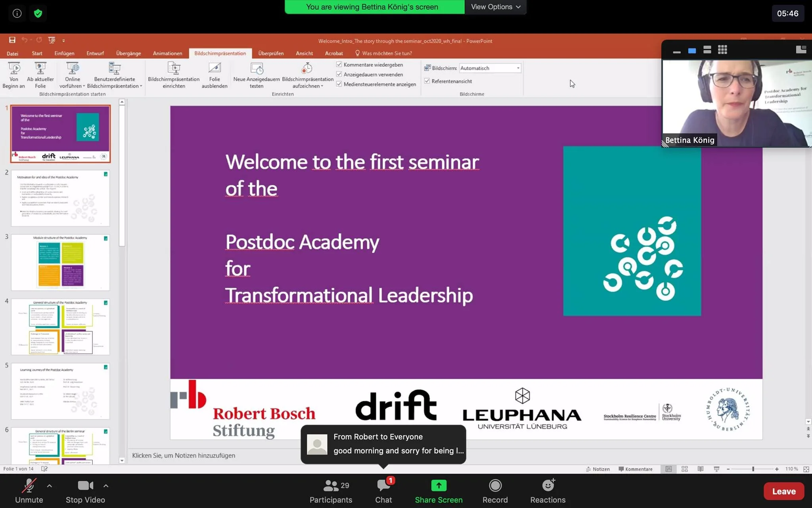Expand the View Options dropdown
Image resolution: width=812 pixels, height=508 pixels.
click(495, 7)
